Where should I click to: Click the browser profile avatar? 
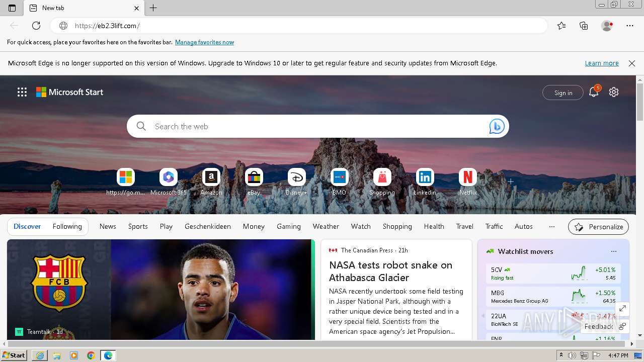tap(607, 26)
